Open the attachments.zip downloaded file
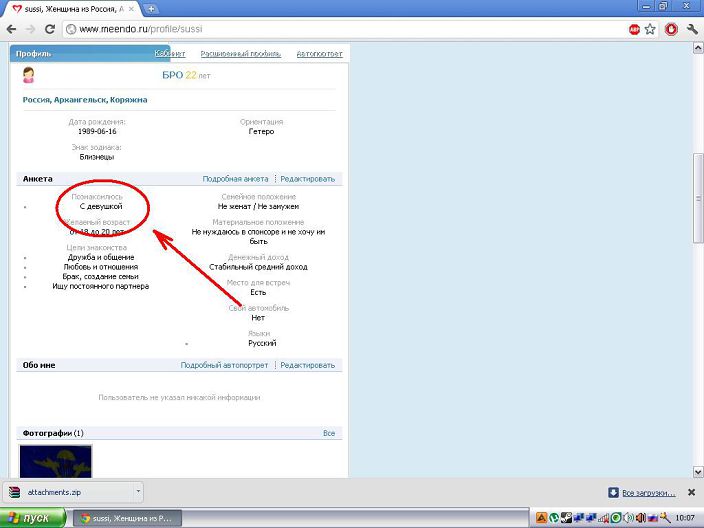This screenshot has height=528, width=704. pos(60,492)
